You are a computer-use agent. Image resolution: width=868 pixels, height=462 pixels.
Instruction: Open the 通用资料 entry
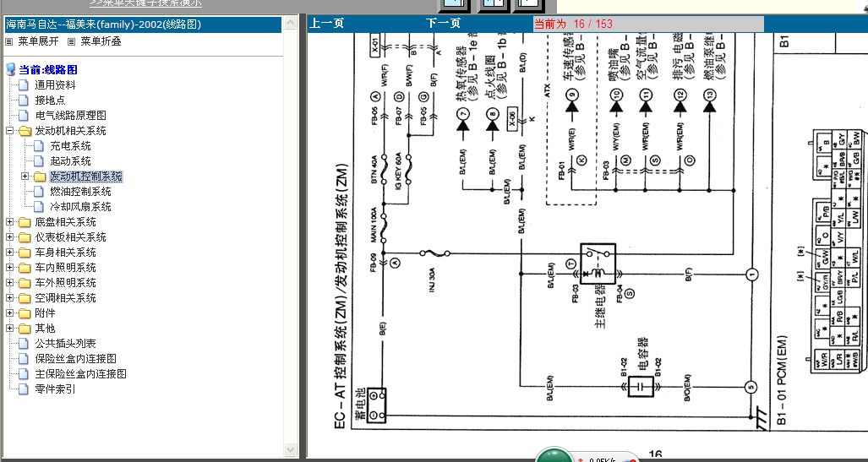(55, 85)
